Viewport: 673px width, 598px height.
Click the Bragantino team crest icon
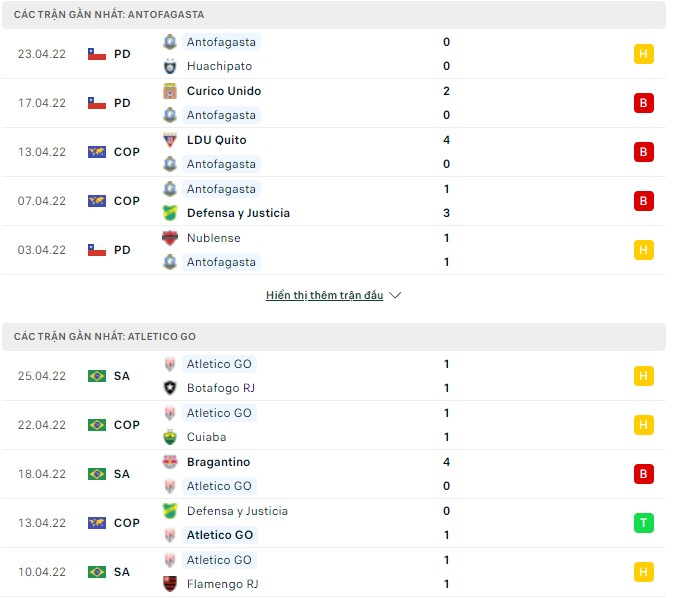tap(170, 462)
